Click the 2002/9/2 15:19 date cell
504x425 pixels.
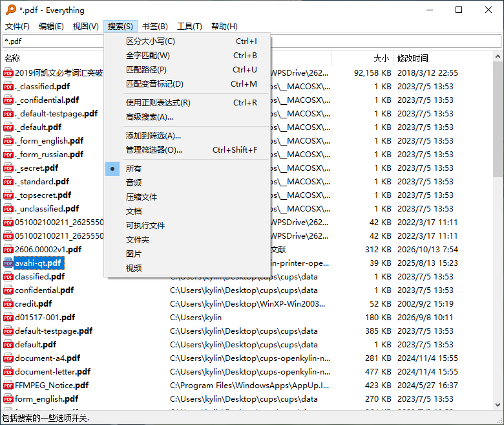click(425, 303)
